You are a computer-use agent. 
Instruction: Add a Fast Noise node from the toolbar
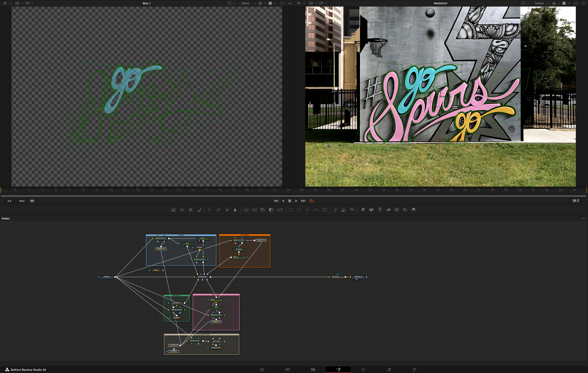tap(182, 210)
